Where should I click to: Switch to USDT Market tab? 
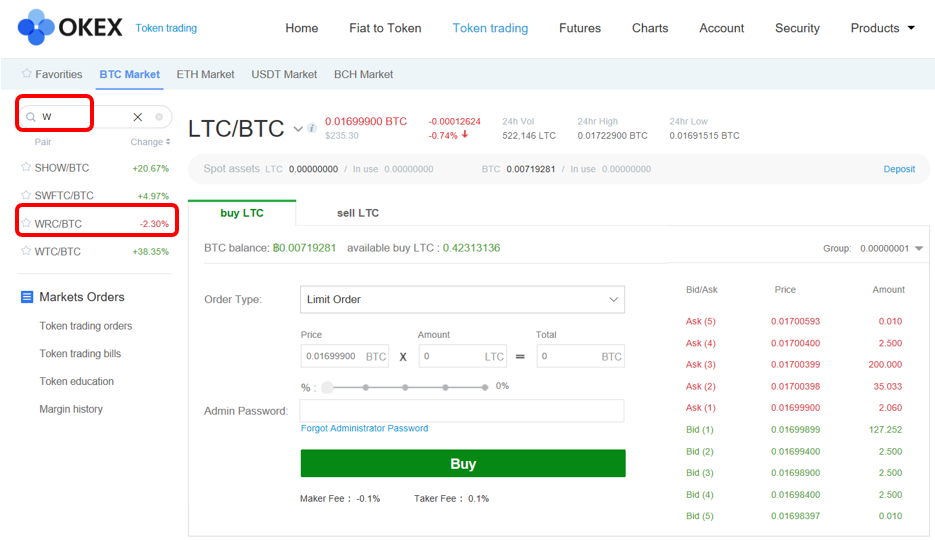pyautogui.click(x=284, y=75)
